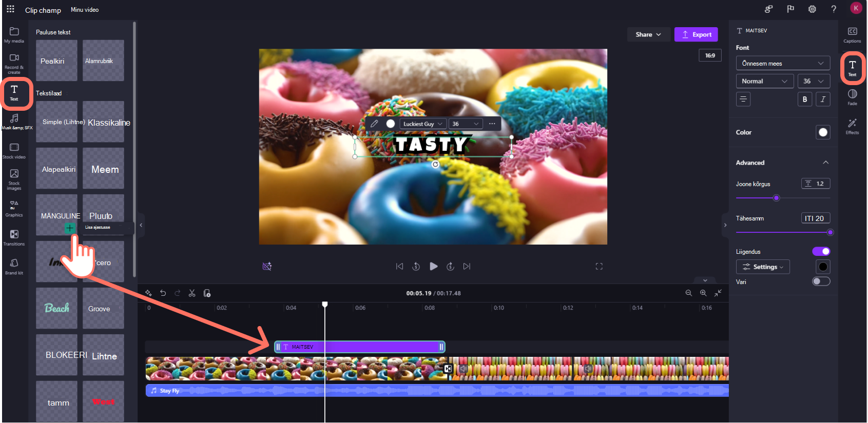The width and height of the screenshot is (868, 423).
Task: Open Text tab in left sidebar
Action: click(14, 93)
